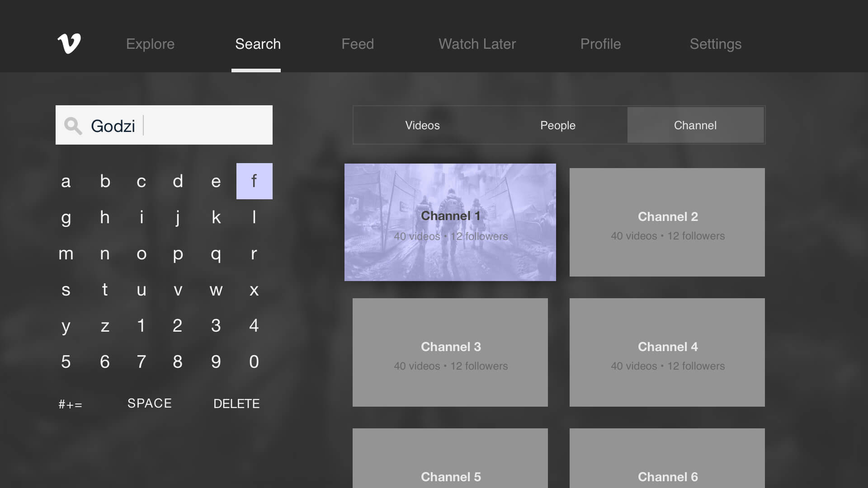This screenshot has height=488, width=868.
Task: Tap the c key on keyboard
Action: point(142,181)
